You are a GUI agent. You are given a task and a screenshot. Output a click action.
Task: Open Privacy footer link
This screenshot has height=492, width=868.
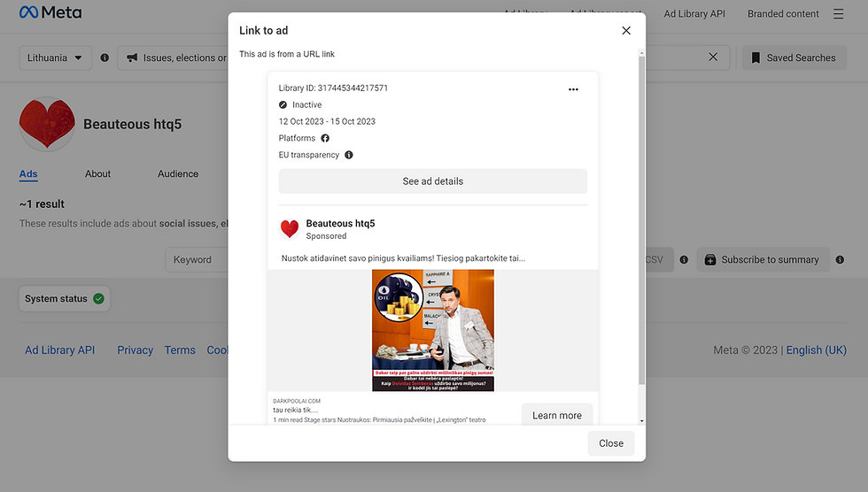pos(135,350)
